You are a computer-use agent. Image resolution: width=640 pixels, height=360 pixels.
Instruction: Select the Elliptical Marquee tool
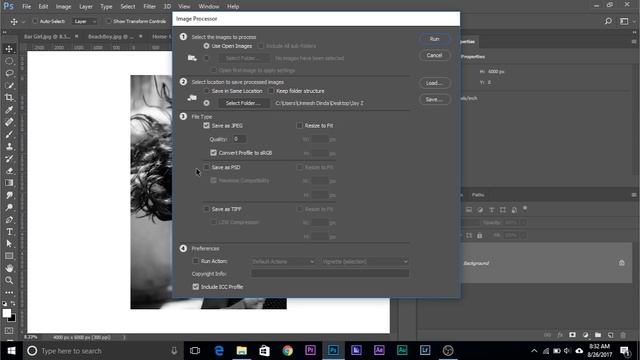[9, 61]
